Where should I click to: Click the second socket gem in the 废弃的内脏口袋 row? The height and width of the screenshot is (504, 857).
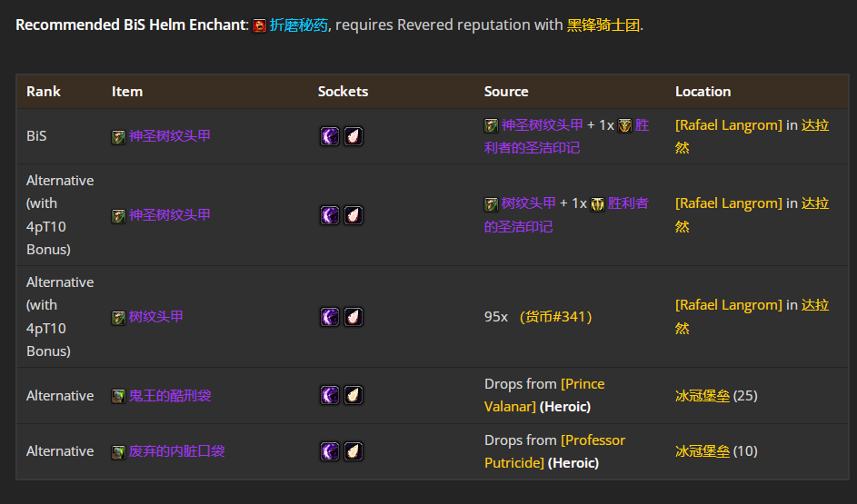point(354,451)
